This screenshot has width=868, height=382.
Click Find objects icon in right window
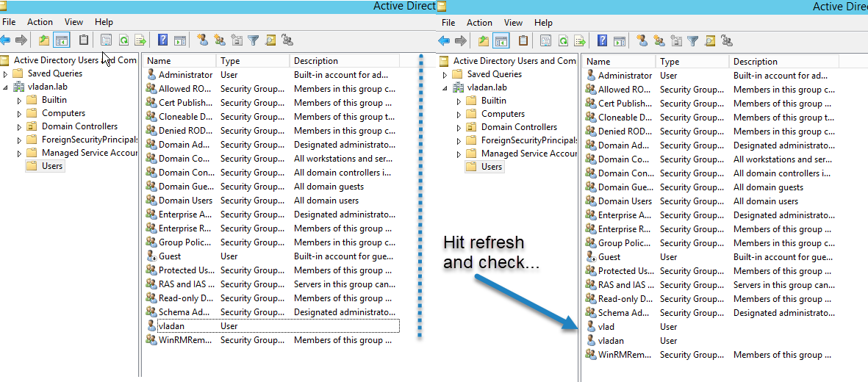[710, 40]
